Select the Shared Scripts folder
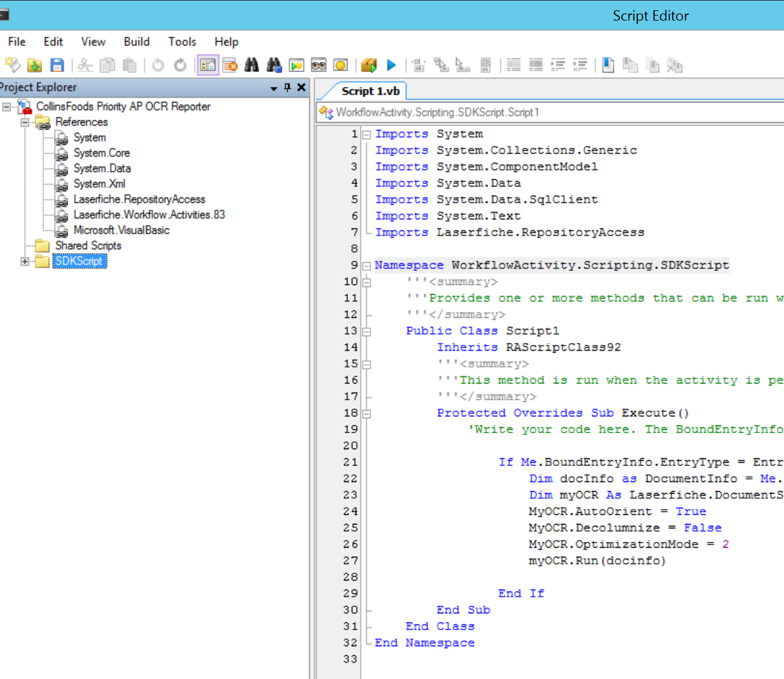 pyautogui.click(x=88, y=246)
